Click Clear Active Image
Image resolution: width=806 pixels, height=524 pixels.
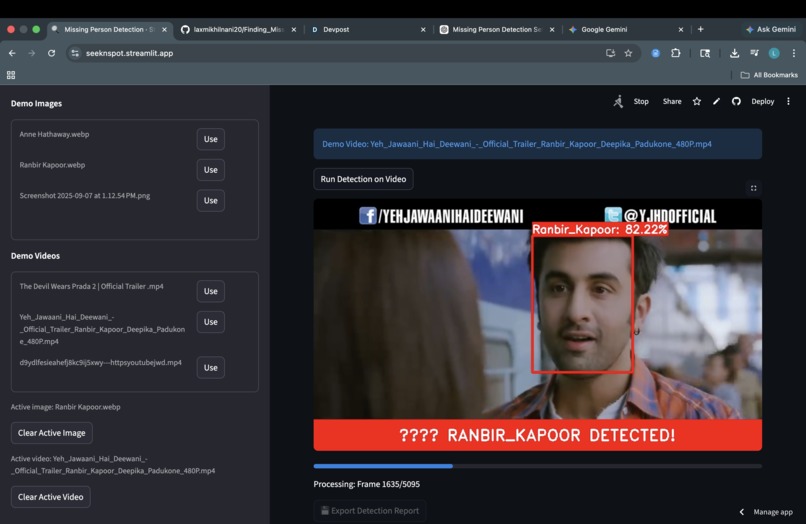click(51, 433)
